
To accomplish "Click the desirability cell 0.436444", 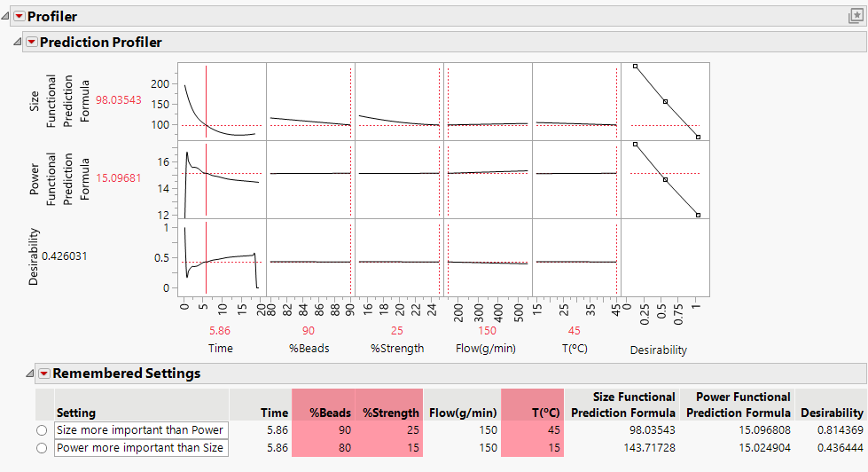I will tap(841, 448).
